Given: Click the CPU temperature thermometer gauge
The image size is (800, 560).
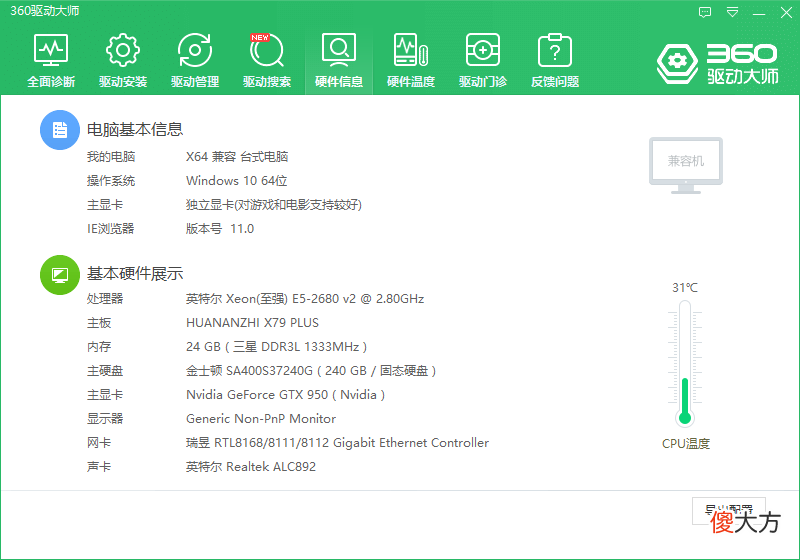Looking at the screenshot, I should pyautogui.click(x=685, y=363).
